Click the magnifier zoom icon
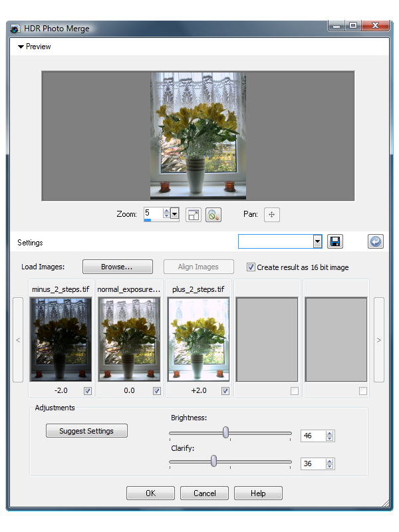 tap(213, 215)
